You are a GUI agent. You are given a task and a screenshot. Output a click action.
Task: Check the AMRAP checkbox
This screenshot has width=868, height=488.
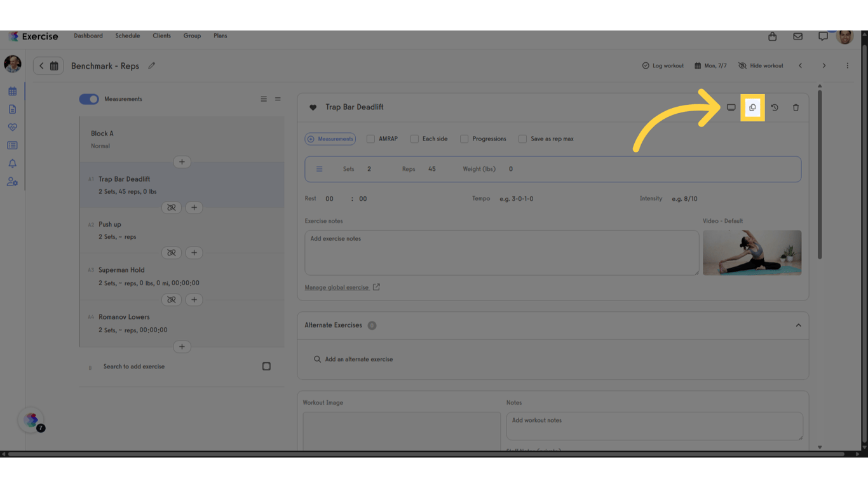click(x=370, y=139)
